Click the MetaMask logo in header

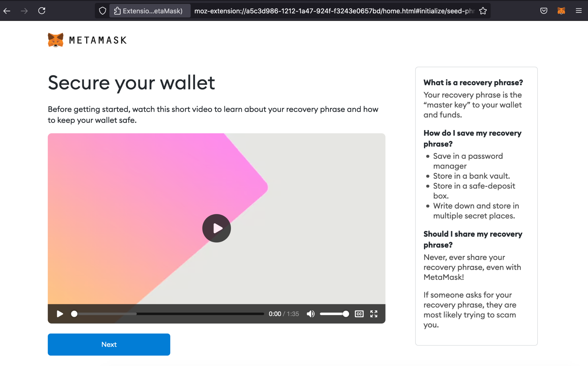87,40
